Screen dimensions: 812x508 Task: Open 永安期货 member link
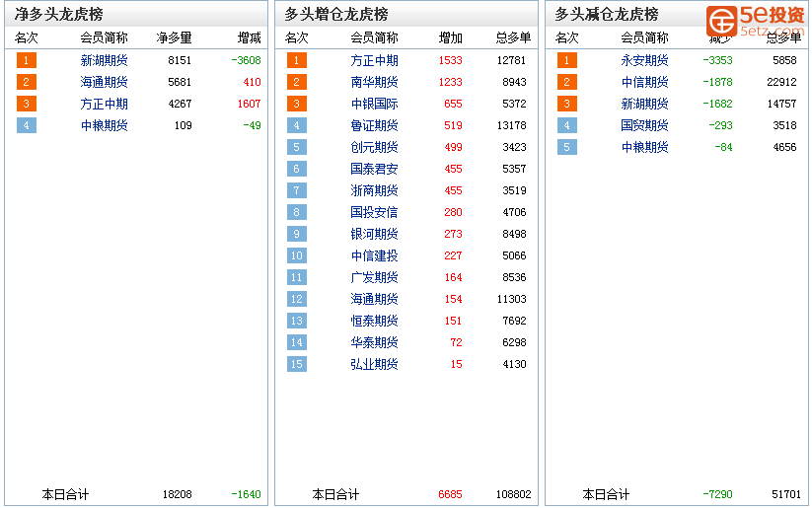pos(644,60)
